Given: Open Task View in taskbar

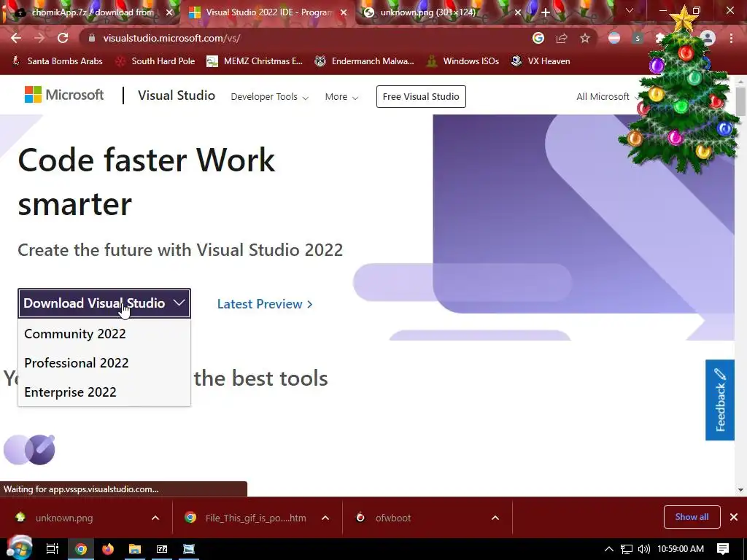Looking at the screenshot, I should coord(52,549).
